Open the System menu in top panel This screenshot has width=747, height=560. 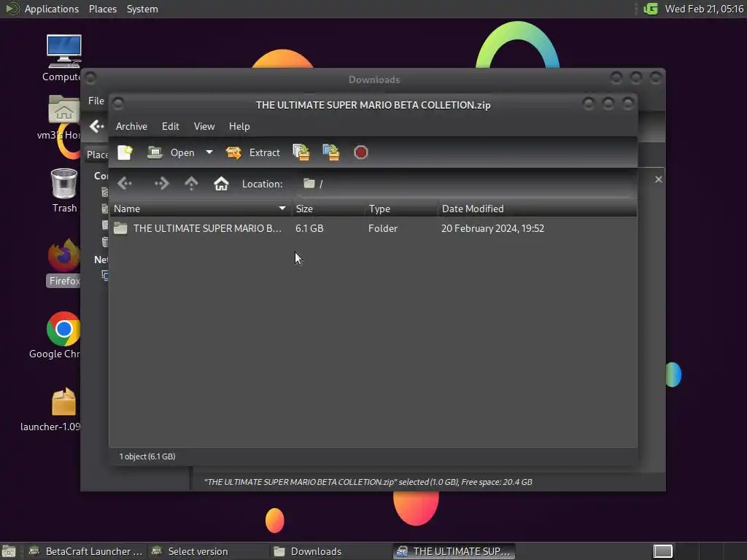pyautogui.click(x=142, y=9)
